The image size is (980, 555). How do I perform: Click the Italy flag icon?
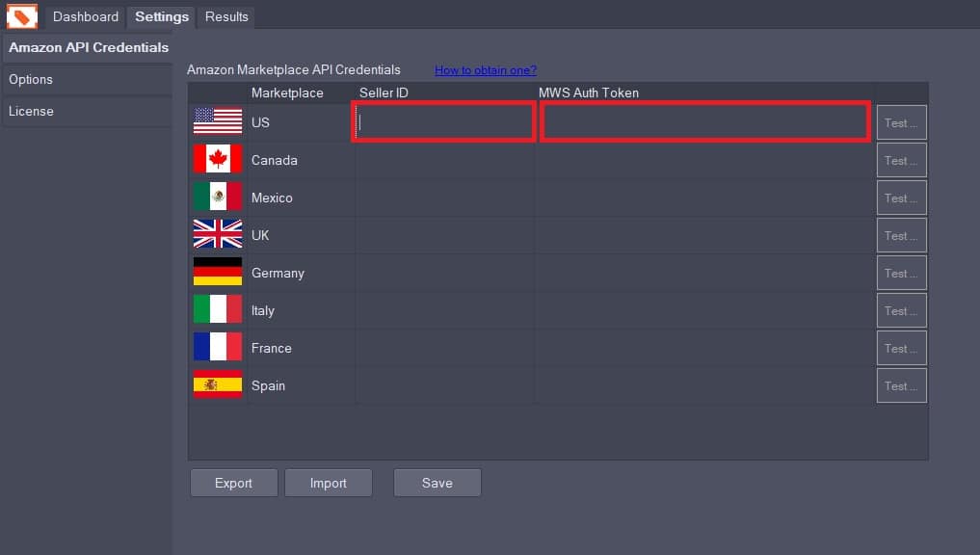(218, 309)
